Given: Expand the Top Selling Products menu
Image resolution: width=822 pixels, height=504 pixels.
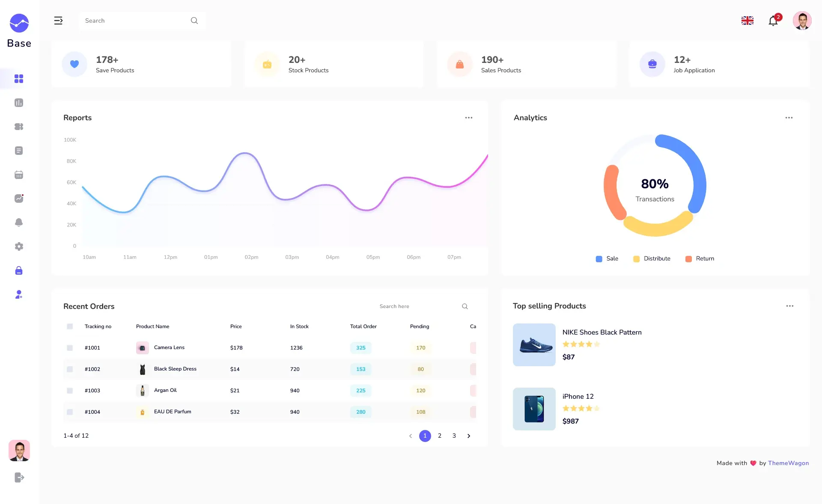Looking at the screenshot, I should [x=790, y=305].
